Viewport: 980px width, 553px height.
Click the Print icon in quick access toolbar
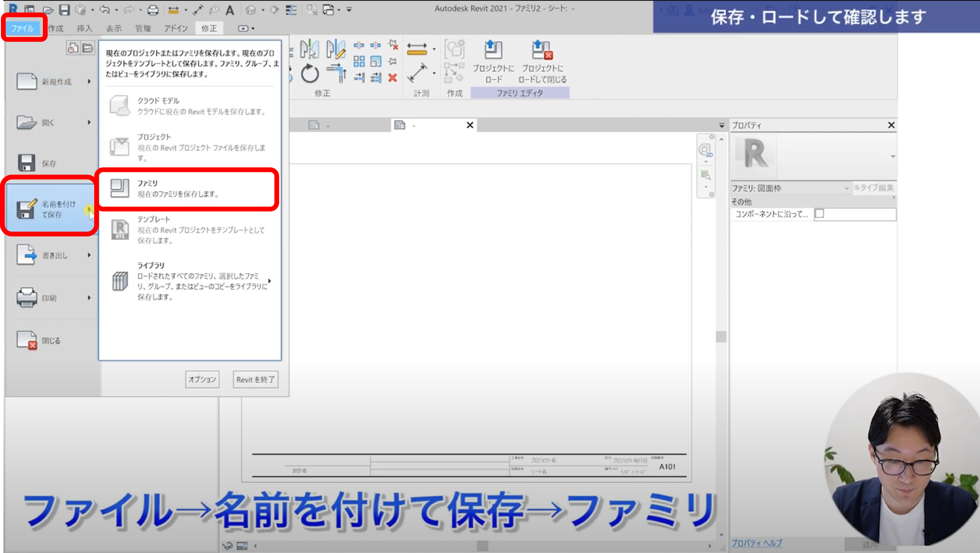click(x=153, y=10)
